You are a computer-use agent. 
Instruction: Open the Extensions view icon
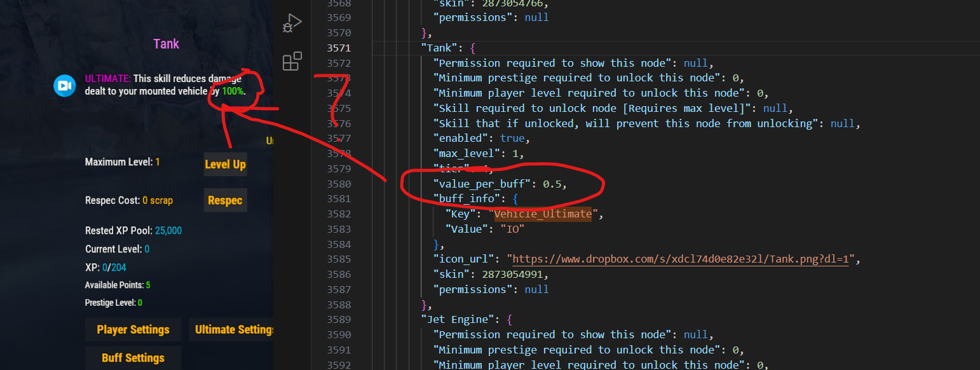(x=292, y=62)
